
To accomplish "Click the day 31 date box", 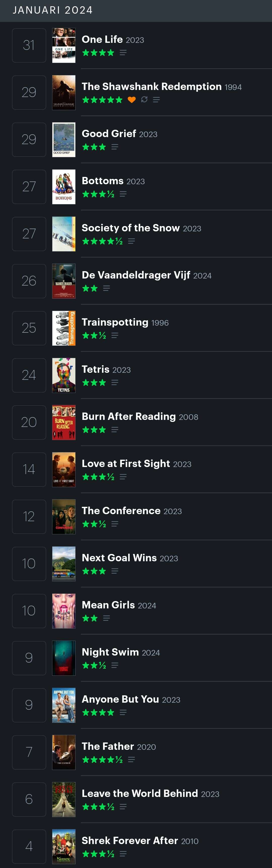I will point(29,45).
